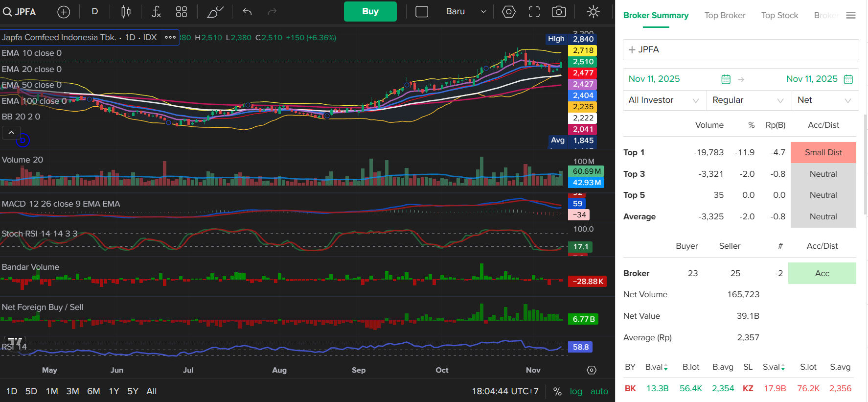Toggle the light/dark theme sun icon

tap(593, 12)
